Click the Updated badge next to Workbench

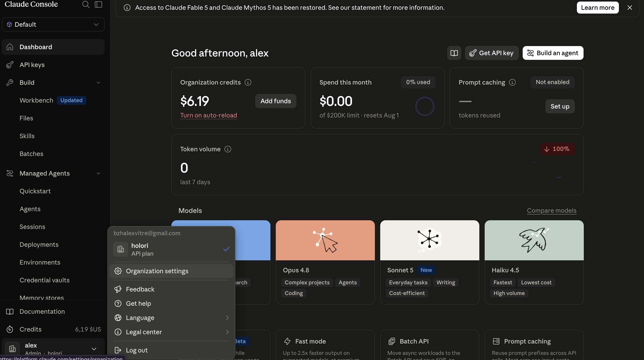click(71, 100)
